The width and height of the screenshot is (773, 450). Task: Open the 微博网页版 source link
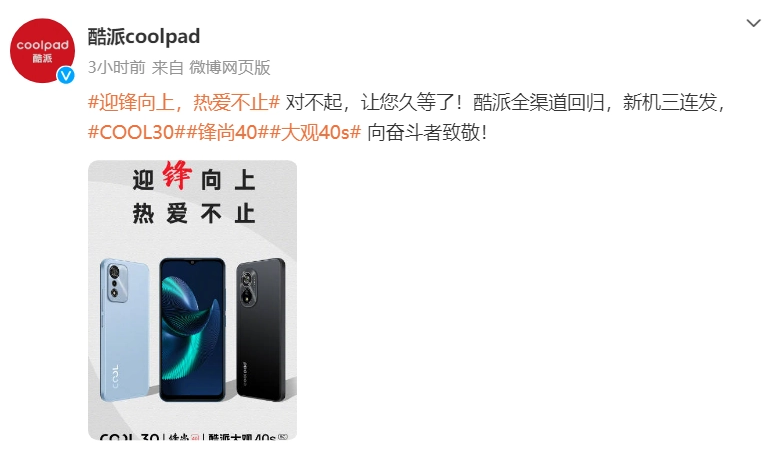coord(230,68)
